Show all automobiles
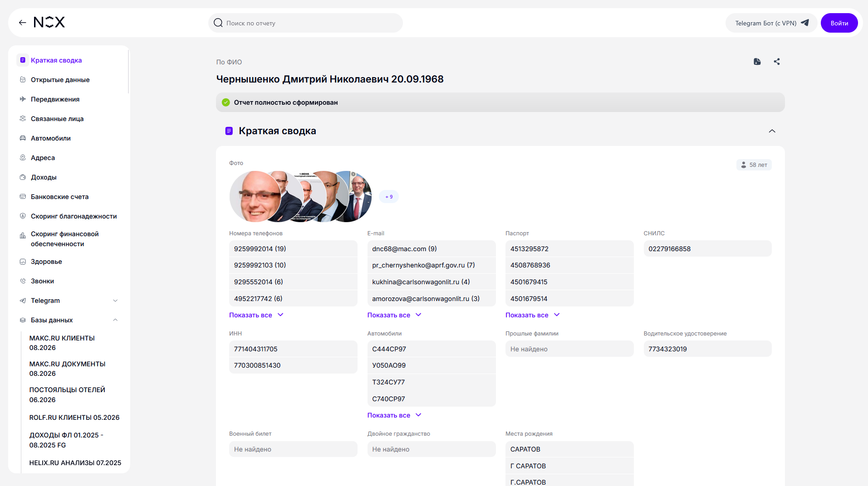Image resolution: width=868 pixels, height=486 pixels. [394, 415]
